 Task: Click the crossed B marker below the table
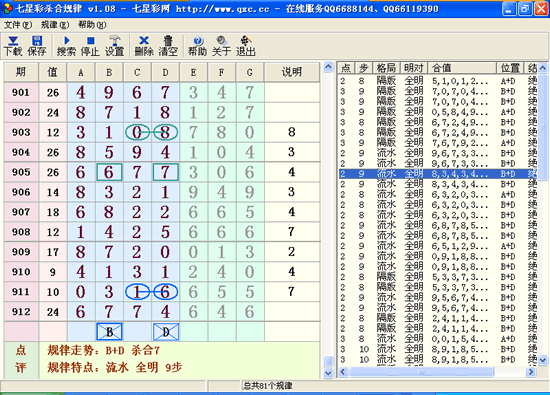(109, 332)
